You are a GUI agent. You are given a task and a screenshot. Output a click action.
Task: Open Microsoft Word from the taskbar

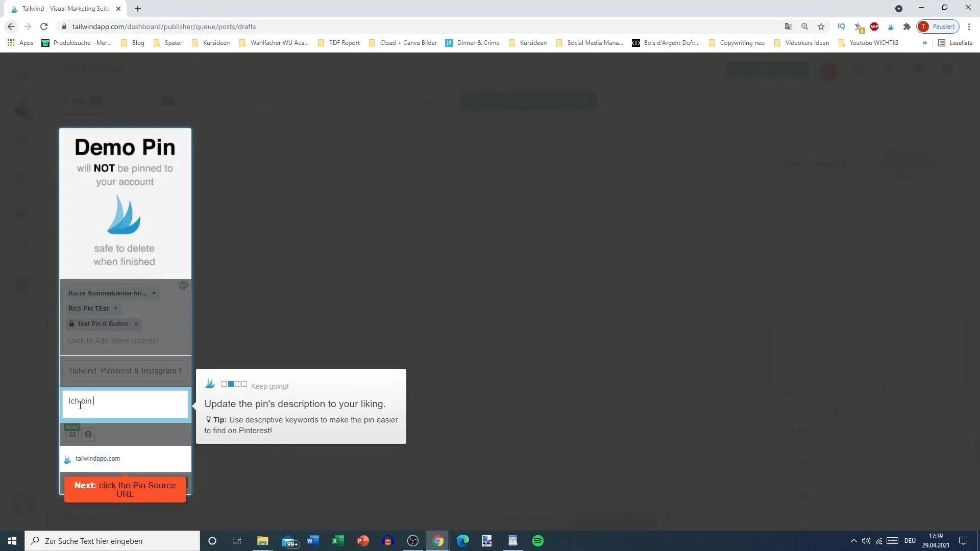point(313,541)
